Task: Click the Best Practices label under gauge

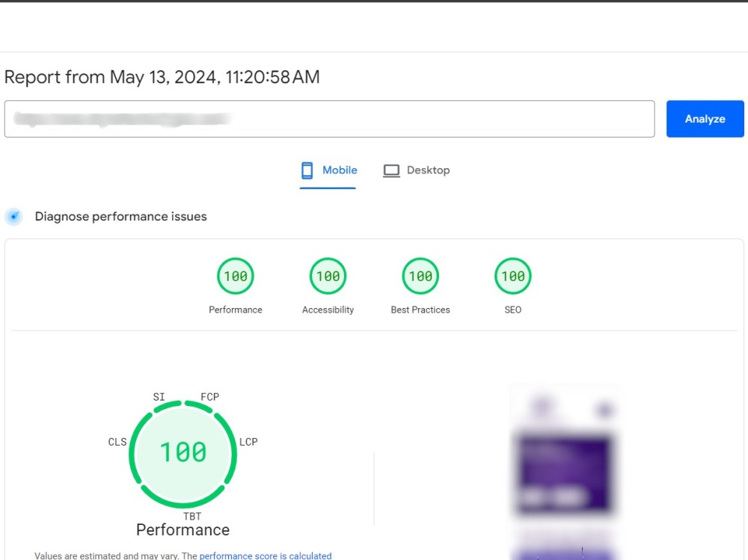Action: 420,310
